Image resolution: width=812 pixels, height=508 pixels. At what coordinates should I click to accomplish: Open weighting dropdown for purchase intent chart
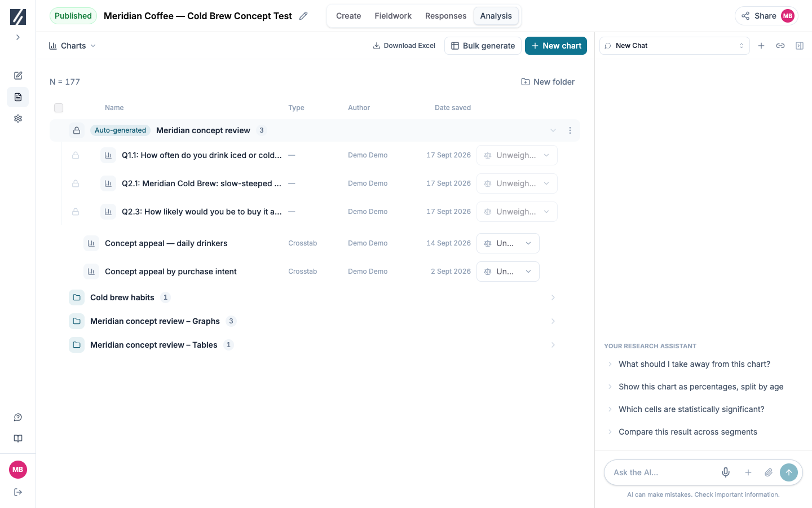[x=508, y=271]
